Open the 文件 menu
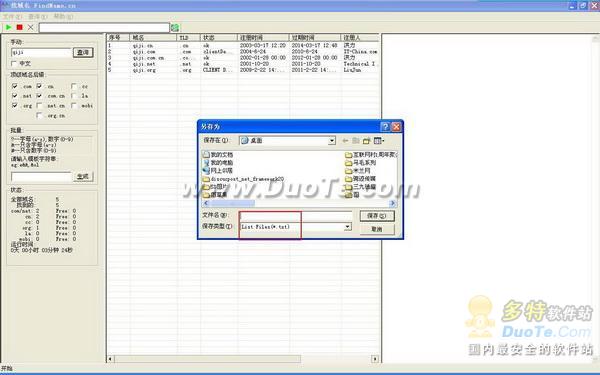This screenshot has width=600, height=375. (12, 16)
